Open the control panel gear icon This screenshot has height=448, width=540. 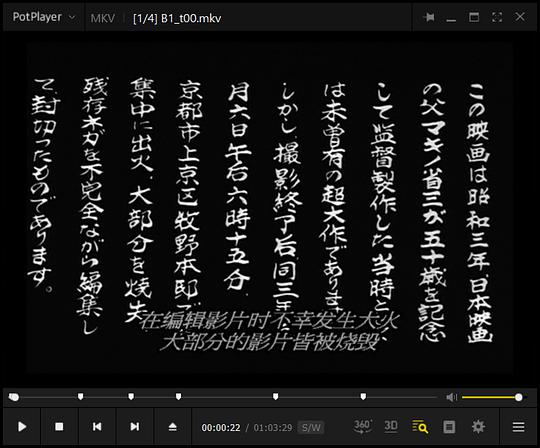tap(478, 427)
